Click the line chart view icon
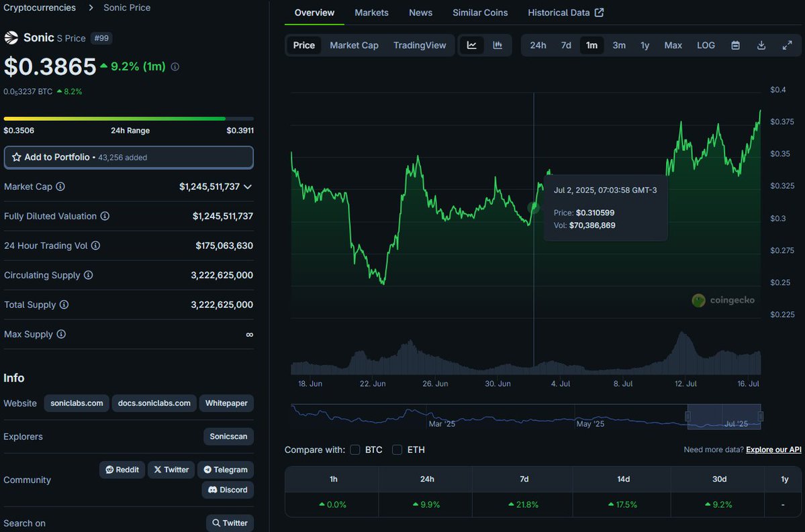The width and height of the screenshot is (805, 532). coord(471,45)
